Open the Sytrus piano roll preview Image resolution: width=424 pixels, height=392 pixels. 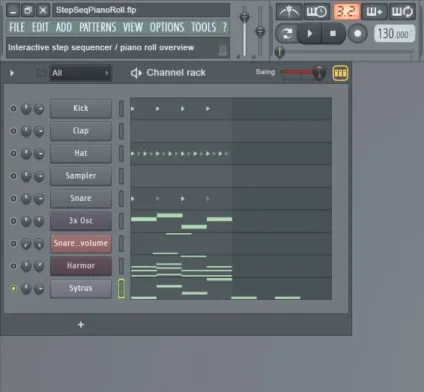[x=231, y=289]
